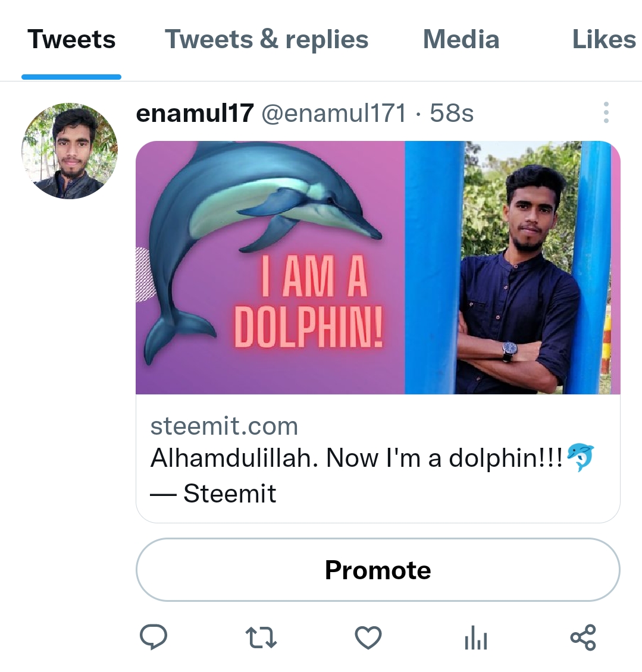Open the 58s tweet timestamp
The image size is (642, 672).
click(x=452, y=113)
